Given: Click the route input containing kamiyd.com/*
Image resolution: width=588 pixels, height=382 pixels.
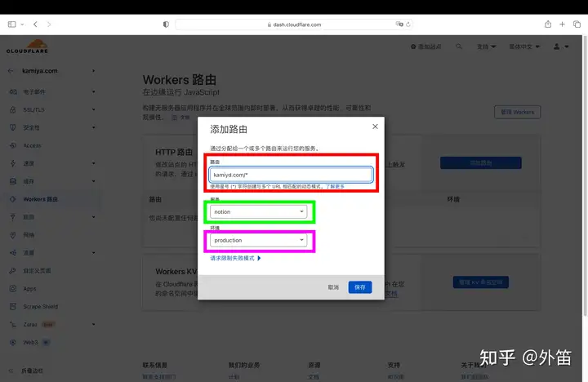Looking at the screenshot, I should pyautogui.click(x=291, y=175).
